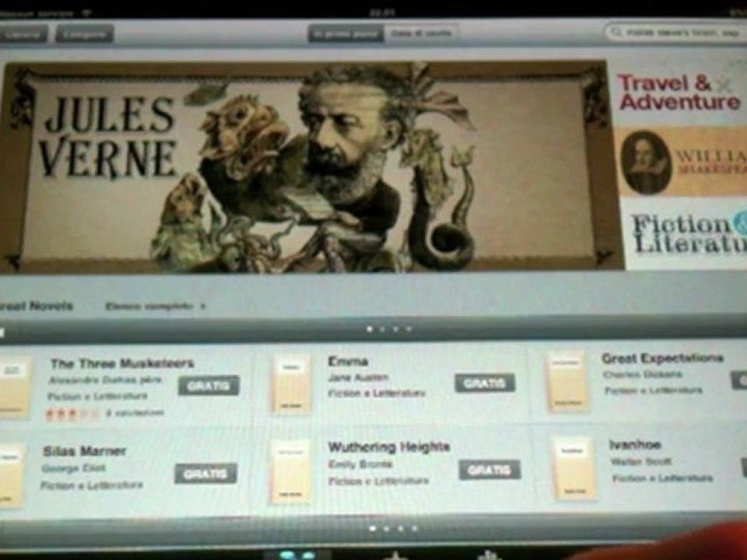Open The Three Musketeers book cover
This screenshot has height=560, width=747.
point(14,387)
